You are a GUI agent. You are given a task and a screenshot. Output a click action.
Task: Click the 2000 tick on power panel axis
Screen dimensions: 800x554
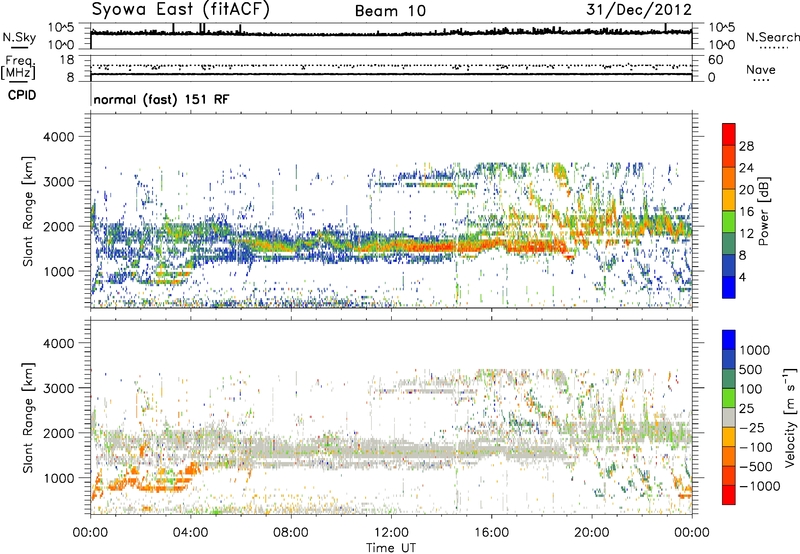click(58, 226)
